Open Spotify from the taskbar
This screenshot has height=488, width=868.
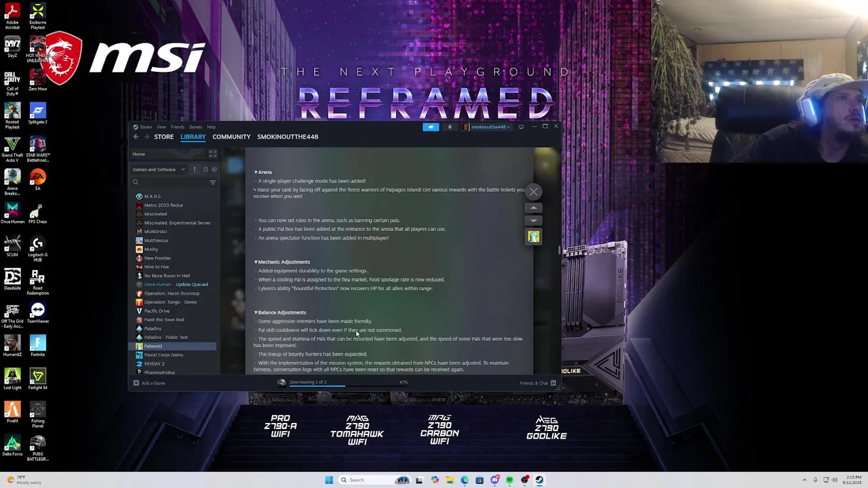tap(509, 480)
